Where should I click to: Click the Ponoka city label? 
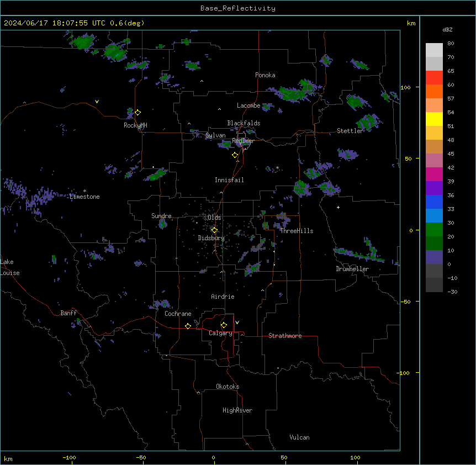[x=265, y=75]
